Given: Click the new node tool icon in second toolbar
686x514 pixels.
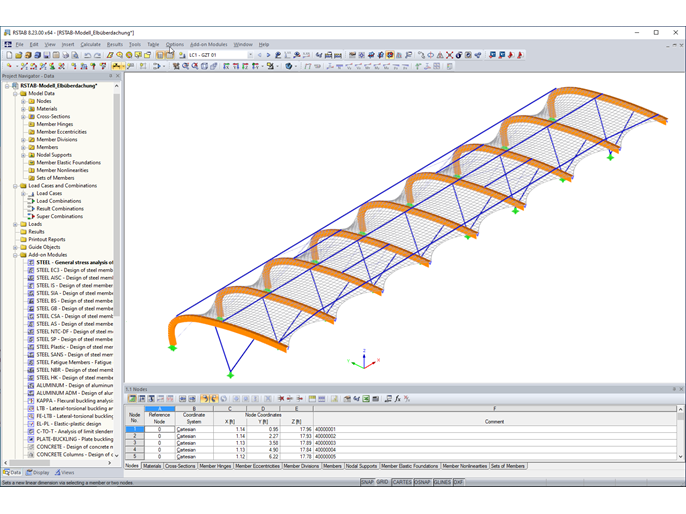Looking at the screenshot, I should (x=9, y=66).
